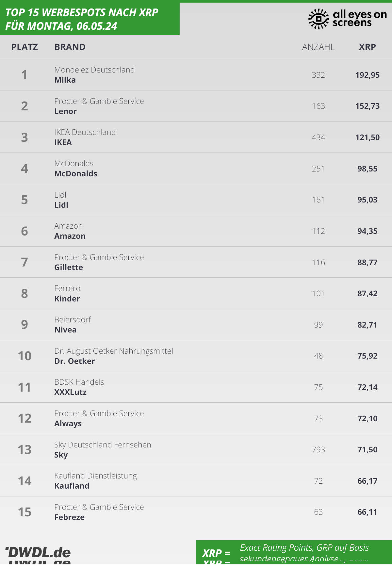
Task: Select the BRAND column header
Action: click(x=70, y=47)
